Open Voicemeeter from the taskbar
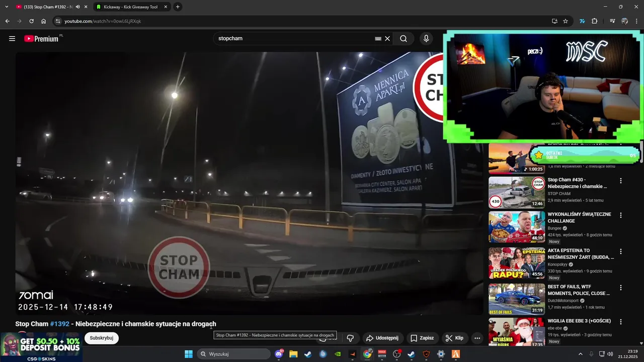Viewport: 644px width, 362px height. click(x=382, y=354)
